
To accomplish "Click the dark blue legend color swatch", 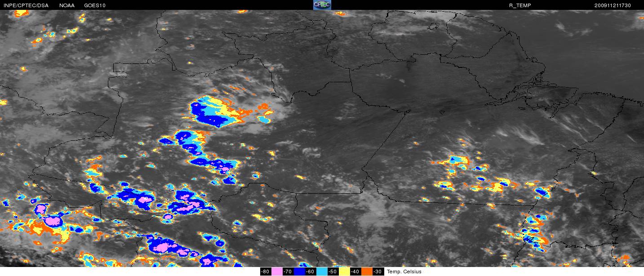I will click(x=299, y=272).
